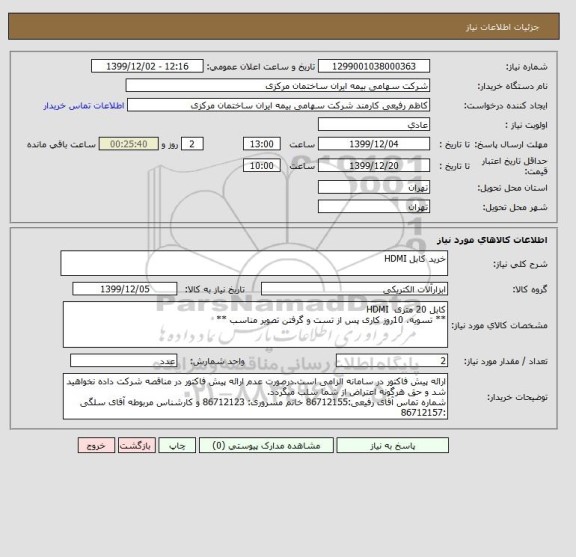Screen dimensions: 576x557
Task: Click the buyer notes text area
Action: [255, 396]
